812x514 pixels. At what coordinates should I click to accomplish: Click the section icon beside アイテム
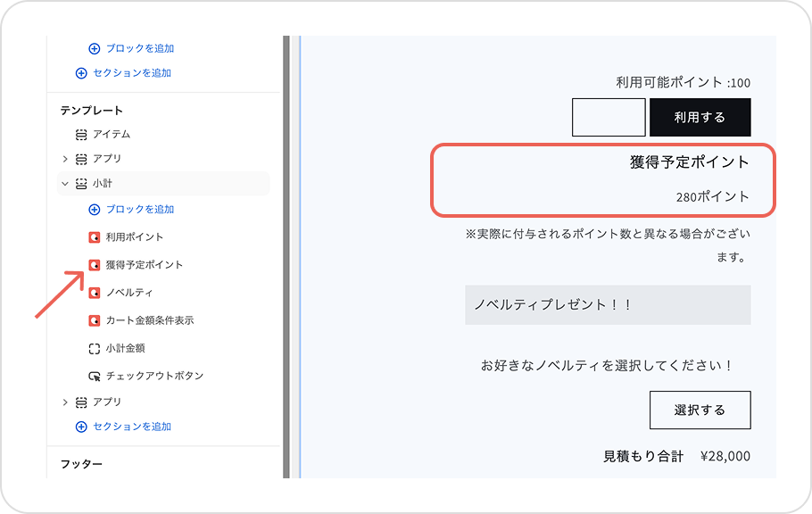[x=81, y=135]
